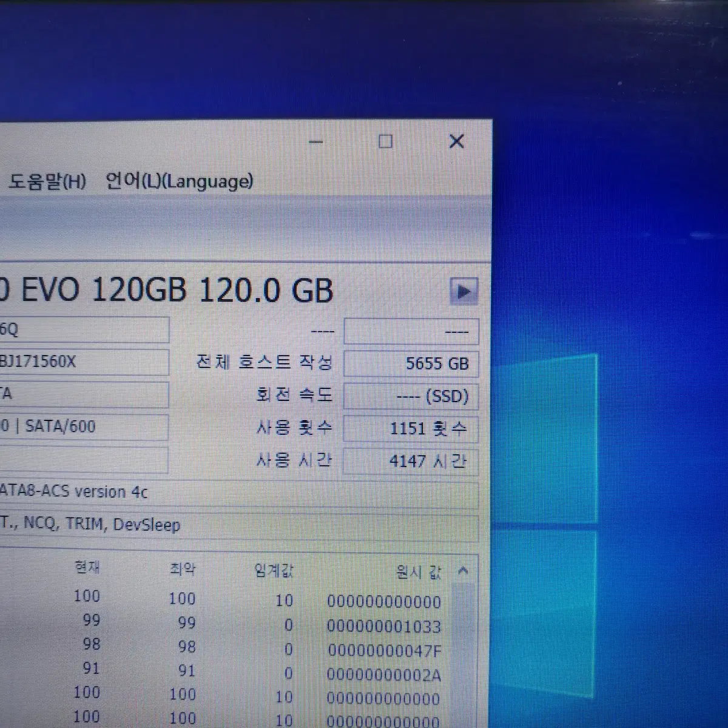
Task: Click the 전체 호스트 작성 label
Action: [x=265, y=363]
